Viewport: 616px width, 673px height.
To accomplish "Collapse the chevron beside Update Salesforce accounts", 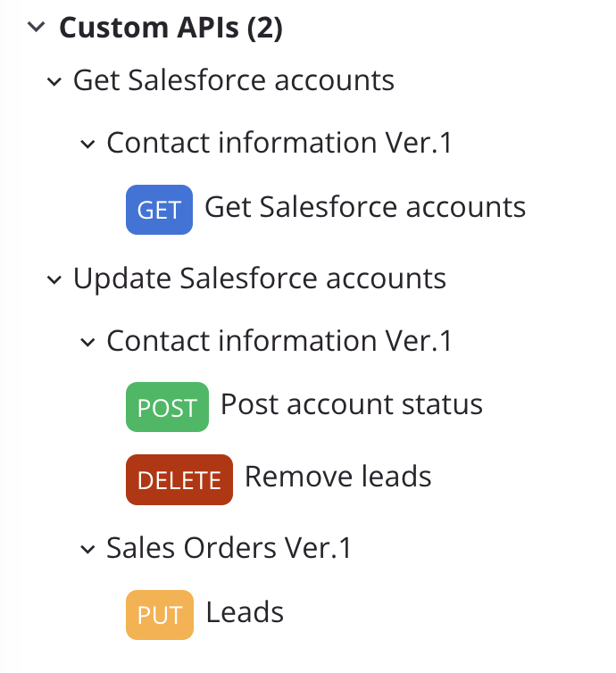I will pos(55,279).
